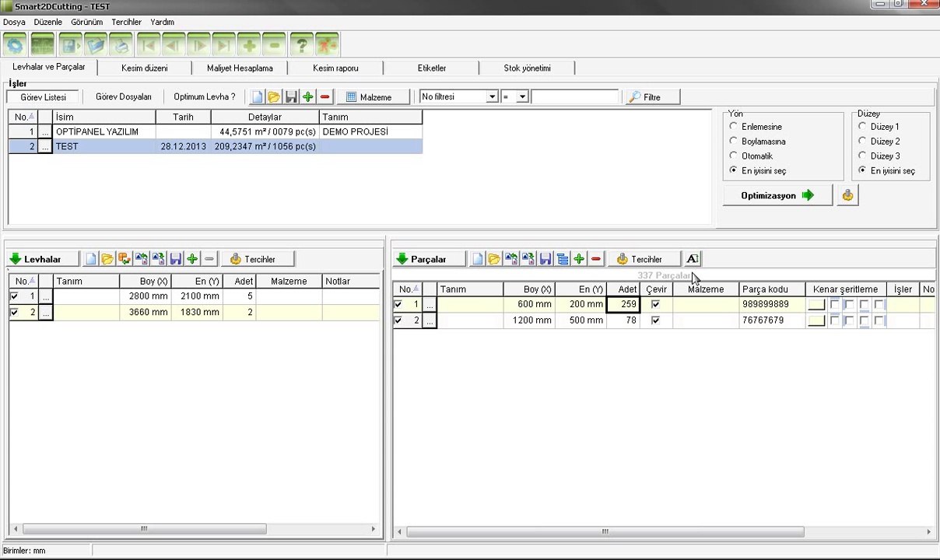Add a part with green plus in Parçalar toolbar
Screen dimensions: 940x560
pos(579,259)
